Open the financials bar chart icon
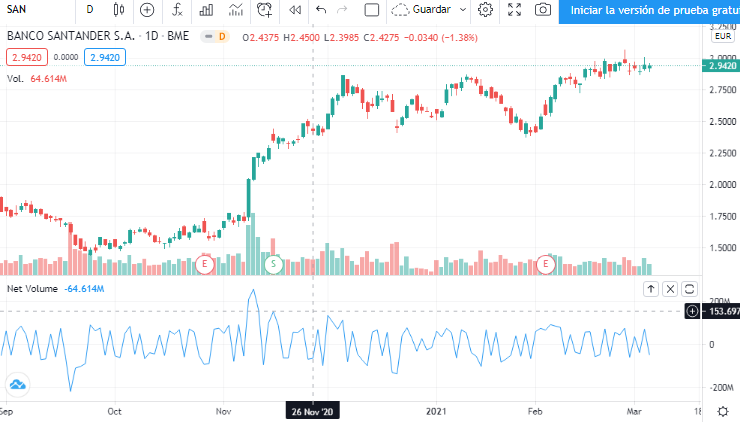This screenshot has height=422, width=740. point(206,9)
